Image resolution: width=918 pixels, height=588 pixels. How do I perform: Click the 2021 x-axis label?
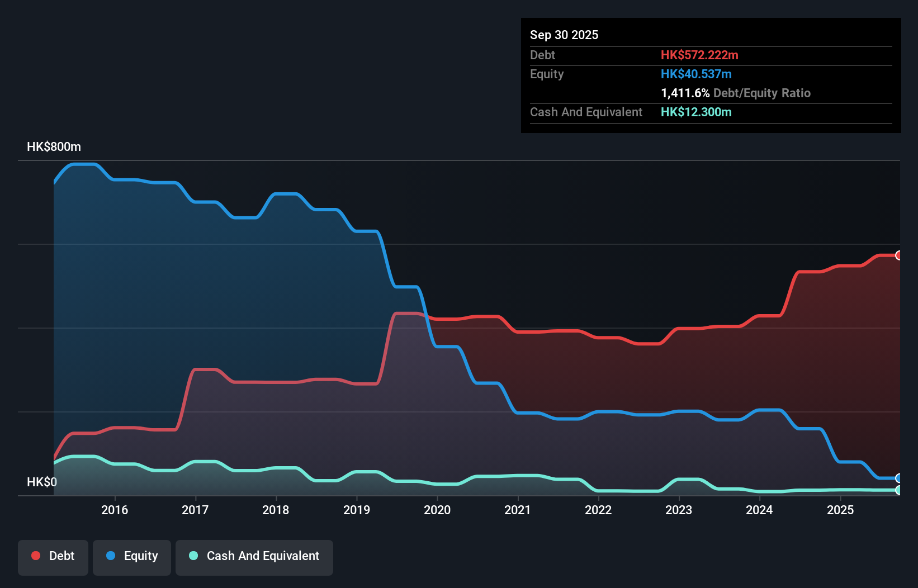click(518, 510)
